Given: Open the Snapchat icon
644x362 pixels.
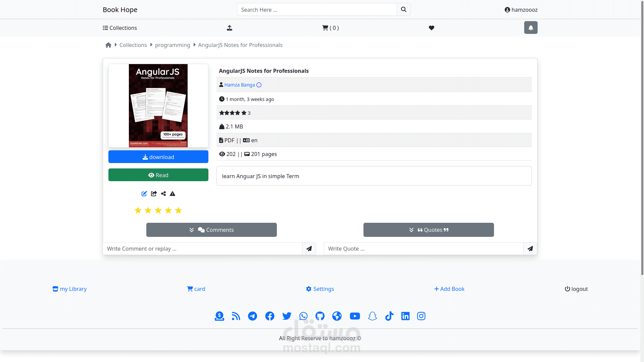Looking at the screenshot, I should click(x=373, y=316).
